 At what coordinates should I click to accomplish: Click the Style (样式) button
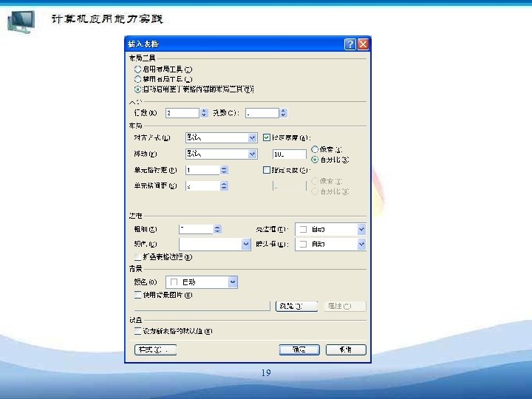point(155,349)
